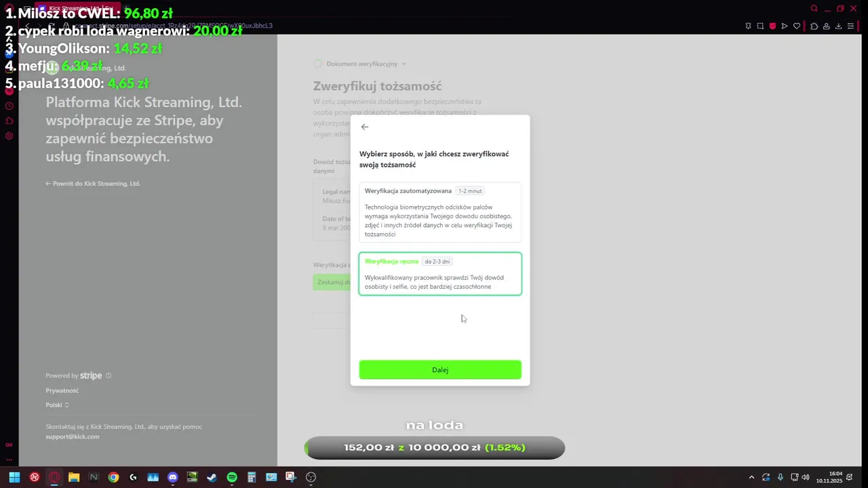Launch Google Chrome from the taskbar

click(113, 477)
